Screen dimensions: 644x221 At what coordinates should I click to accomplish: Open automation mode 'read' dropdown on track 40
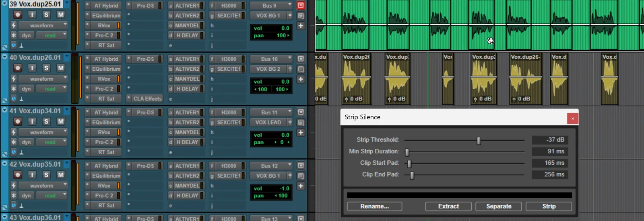click(52, 89)
